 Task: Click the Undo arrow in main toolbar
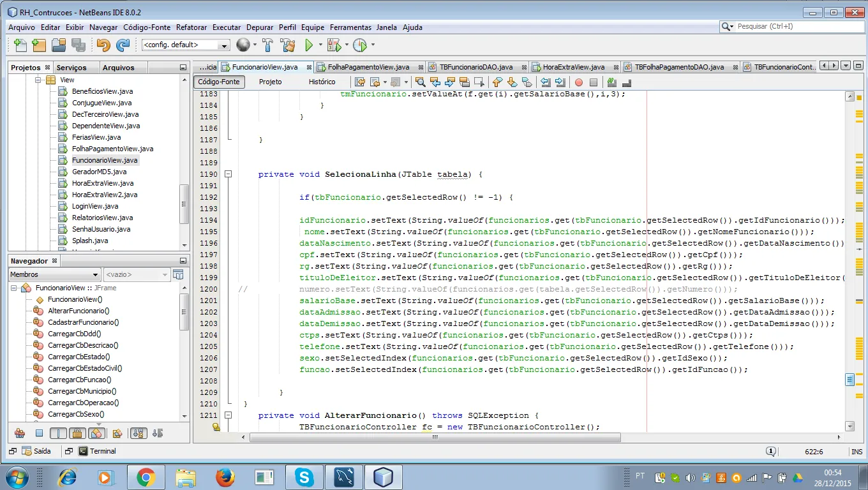click(103, 45)
